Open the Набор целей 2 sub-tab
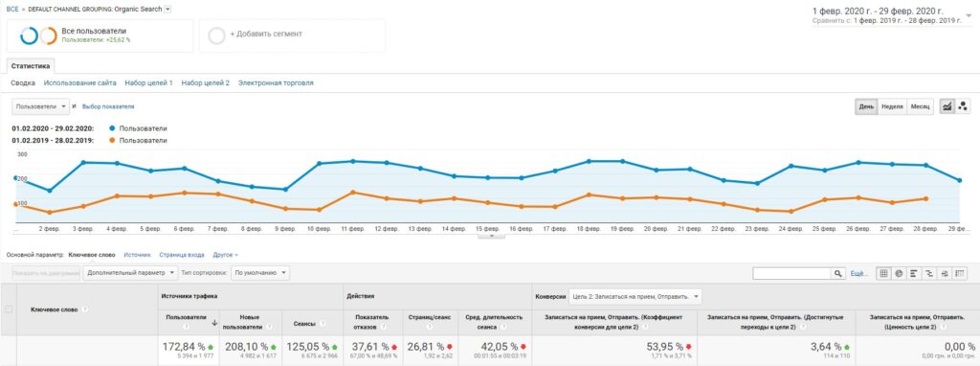Screen dimensions: 980x366 [x=206, y=82]
